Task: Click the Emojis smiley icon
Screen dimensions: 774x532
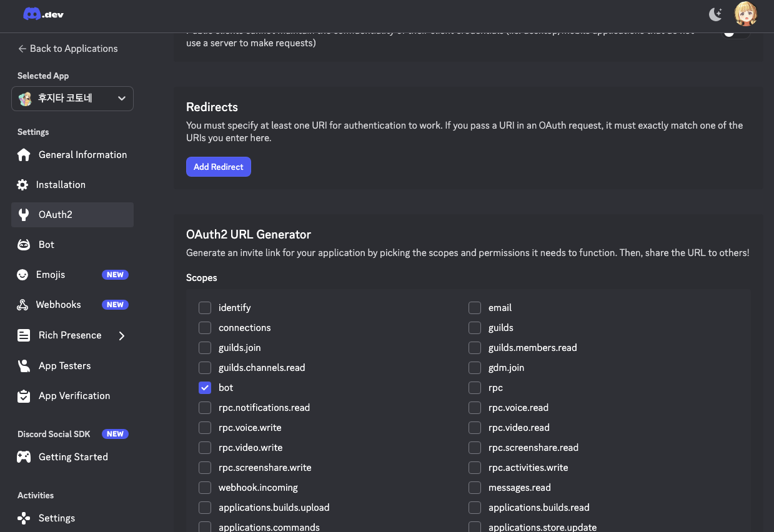Action: [x=22, y=275]
